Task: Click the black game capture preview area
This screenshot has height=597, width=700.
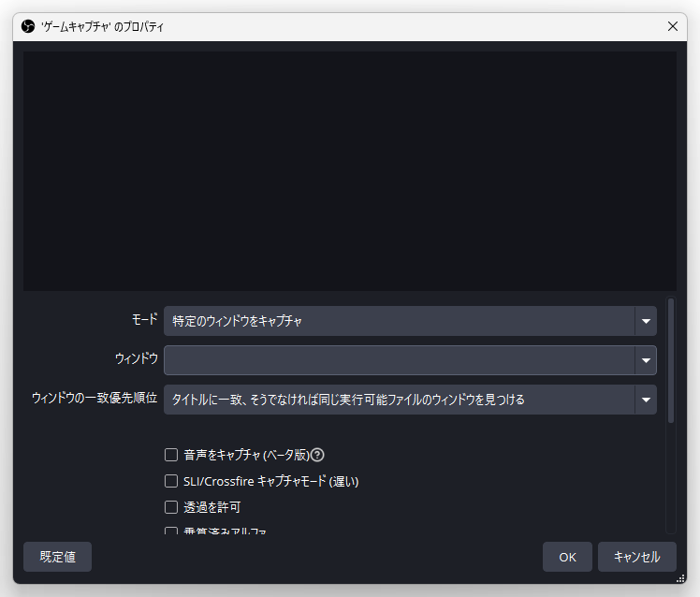Action: click(x=349, y=170)
